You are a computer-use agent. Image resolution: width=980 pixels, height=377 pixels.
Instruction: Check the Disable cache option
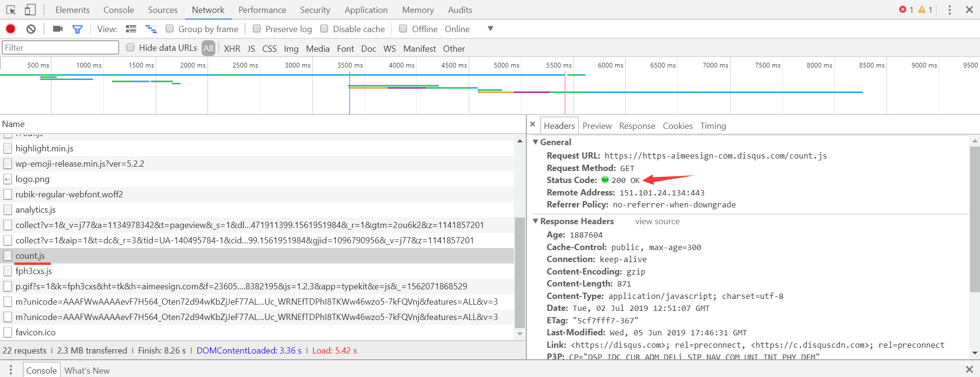(324, 29)
